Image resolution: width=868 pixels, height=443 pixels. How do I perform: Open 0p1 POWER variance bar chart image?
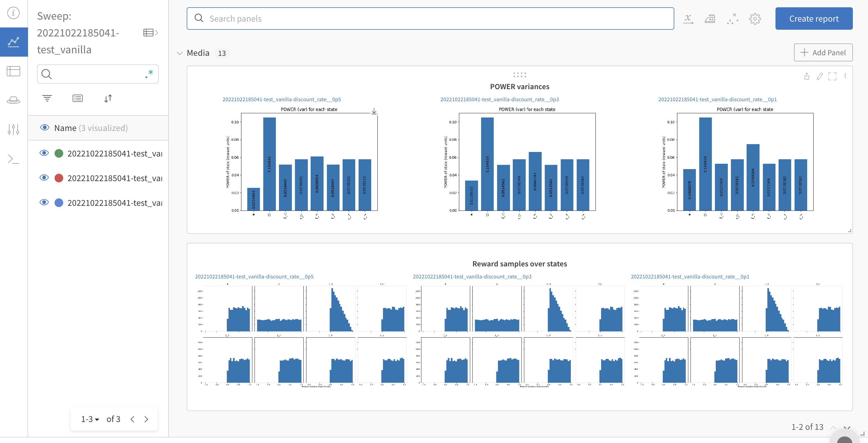tap(737, 163)
